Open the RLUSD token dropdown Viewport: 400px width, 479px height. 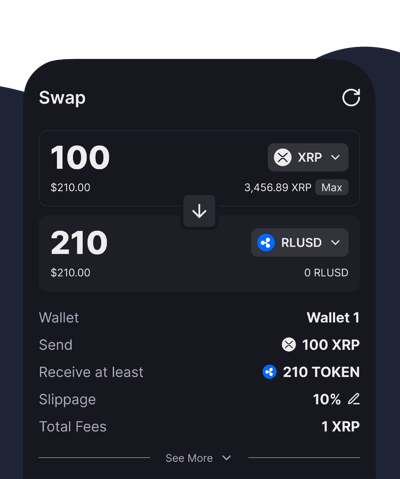click(x=300, y=243)
